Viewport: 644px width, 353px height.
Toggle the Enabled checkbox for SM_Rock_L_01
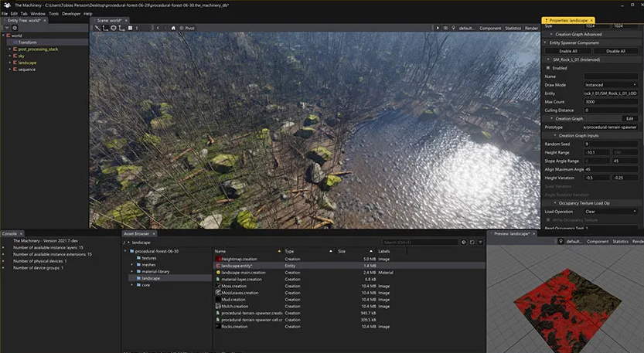click(x=548, y=68)
